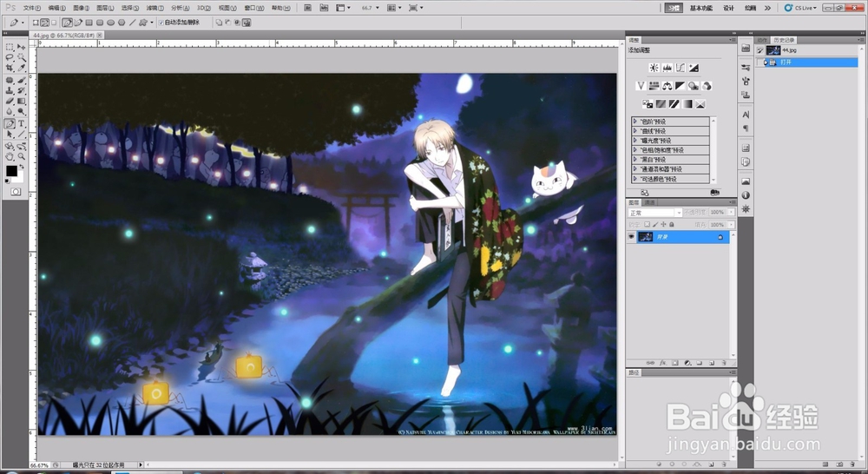Switch to the 历史记录 tab
Viewport: 868px width, 474px height.
(784, 40)
